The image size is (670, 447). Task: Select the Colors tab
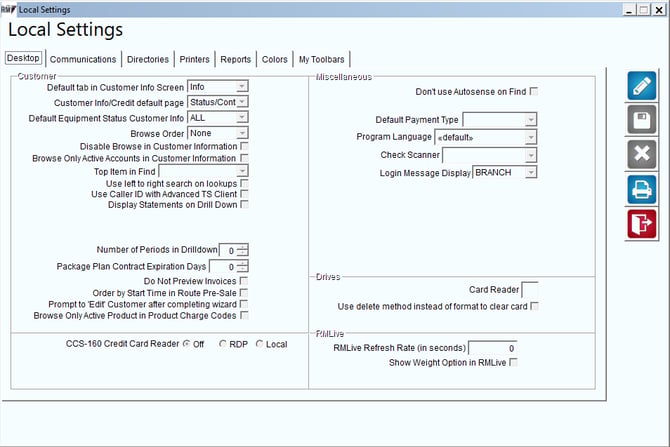pos(274,59)
